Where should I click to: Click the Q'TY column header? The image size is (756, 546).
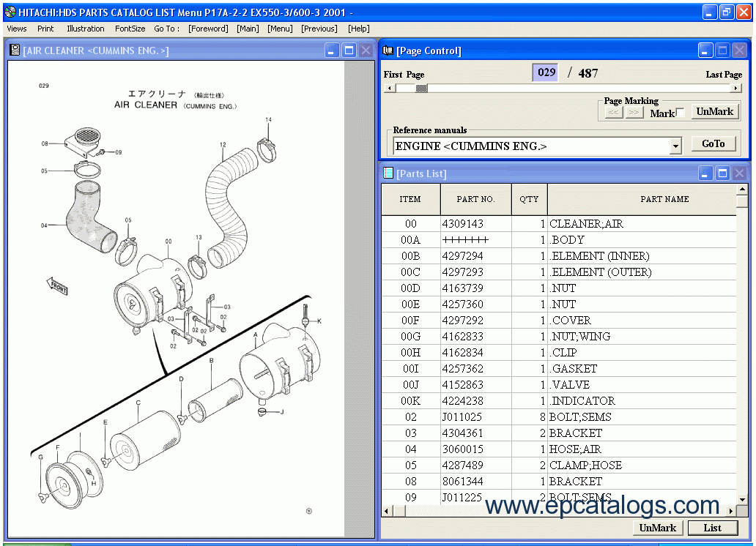pos(529,199)
